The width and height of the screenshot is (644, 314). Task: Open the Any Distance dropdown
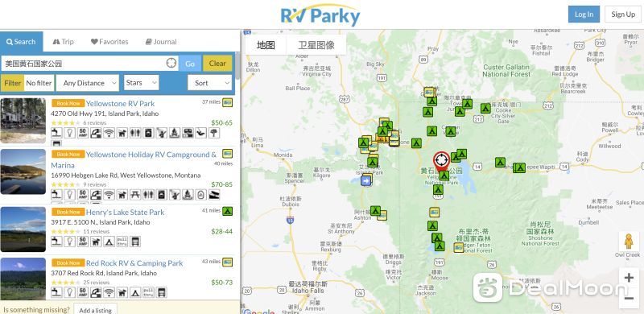88,83
